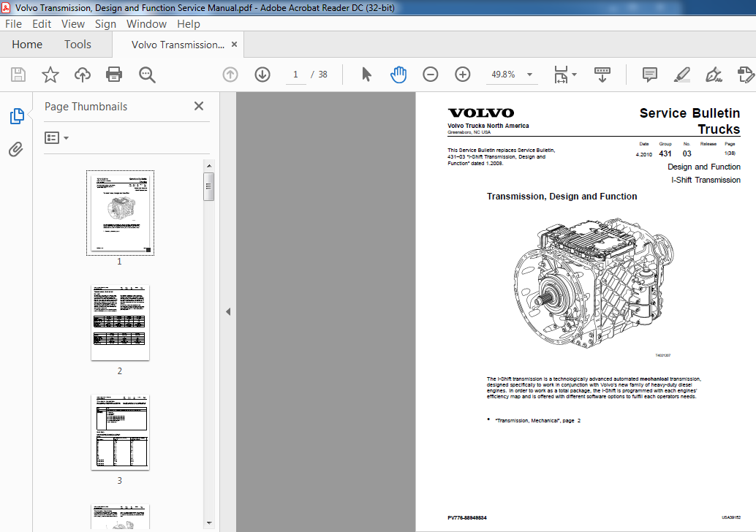Click the 49.8% zoom value field
This screenshot has width=756, height=532.
pos(503,75)
